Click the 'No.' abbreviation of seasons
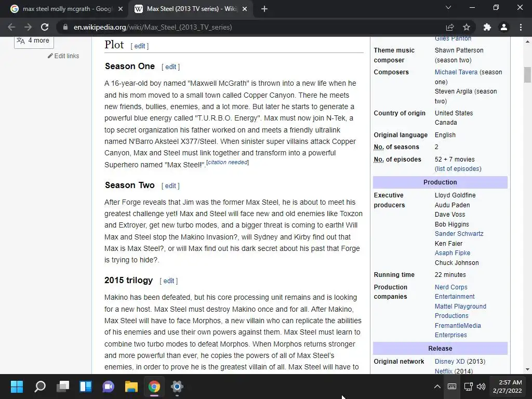 pos(379,147)
